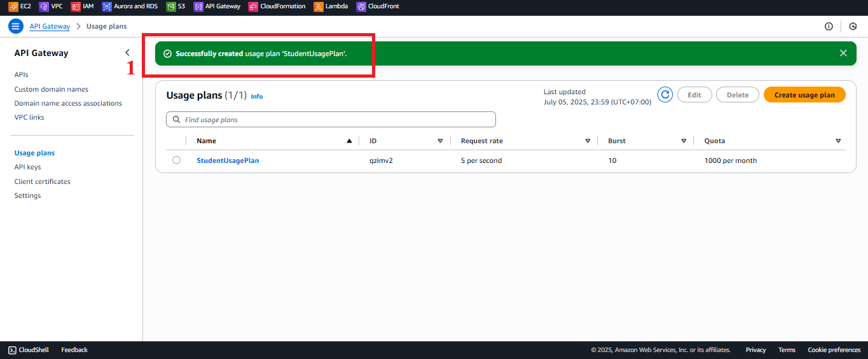868x359 pixels.
Task: Open the hexagon settings icon at top right
Action: [x=853, y=26]
